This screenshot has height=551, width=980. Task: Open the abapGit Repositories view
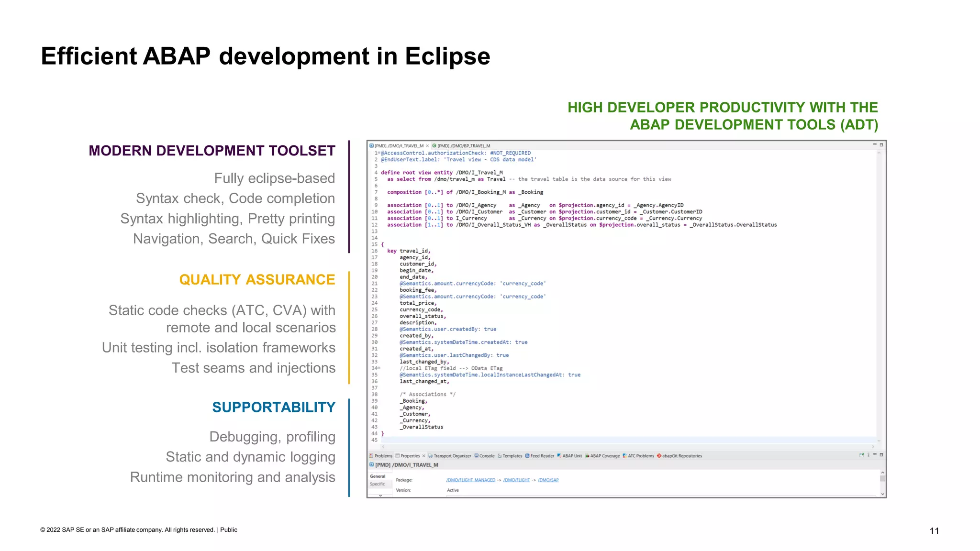coord(681,456)
